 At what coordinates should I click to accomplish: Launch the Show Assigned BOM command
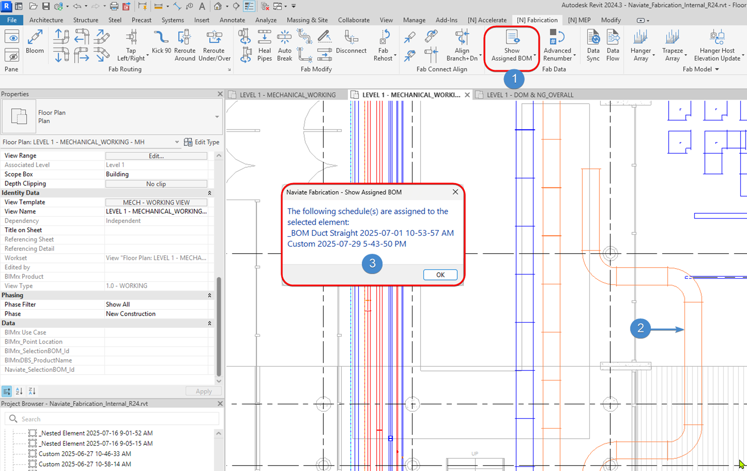(x=512, y=45)
